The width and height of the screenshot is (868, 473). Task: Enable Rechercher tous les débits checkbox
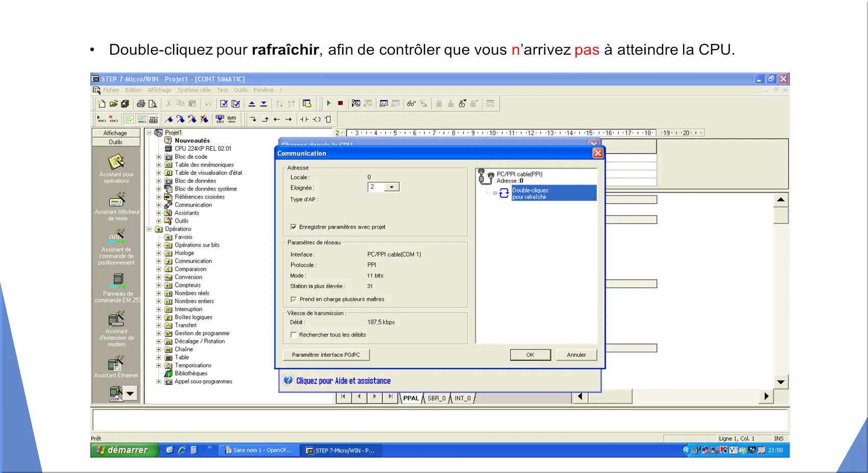[x=294, y=335]
